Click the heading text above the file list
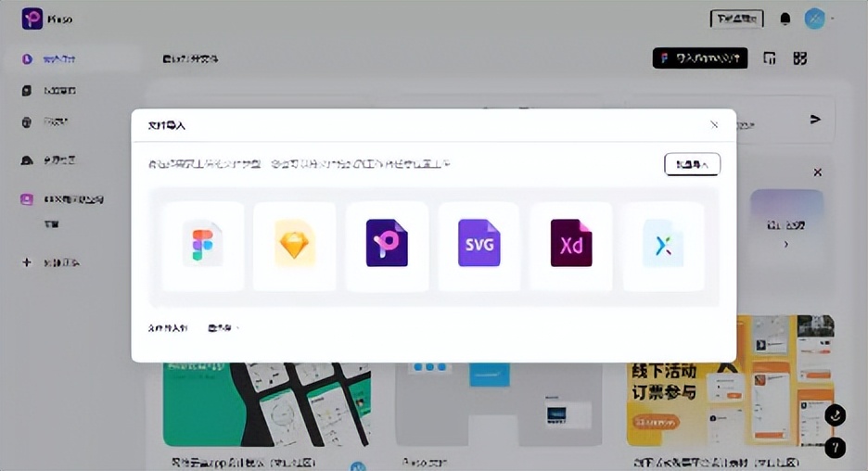Image resolution: width=868 pixels, height=471 pixels. click(x=190, y=58)
